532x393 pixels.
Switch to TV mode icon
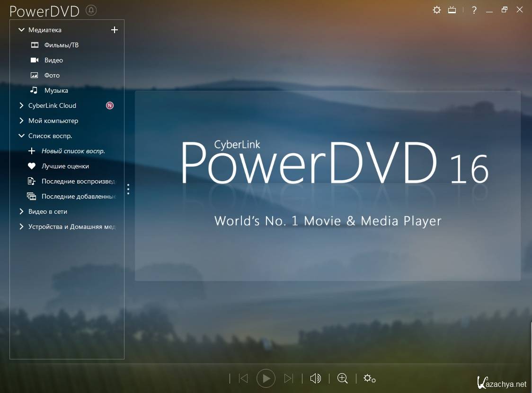[x=452, y=10]
